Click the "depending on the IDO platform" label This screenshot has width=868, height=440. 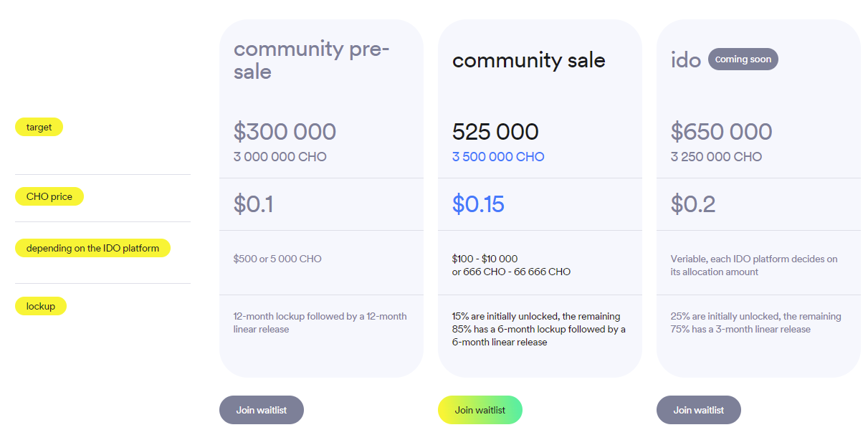tap(92, 248)
